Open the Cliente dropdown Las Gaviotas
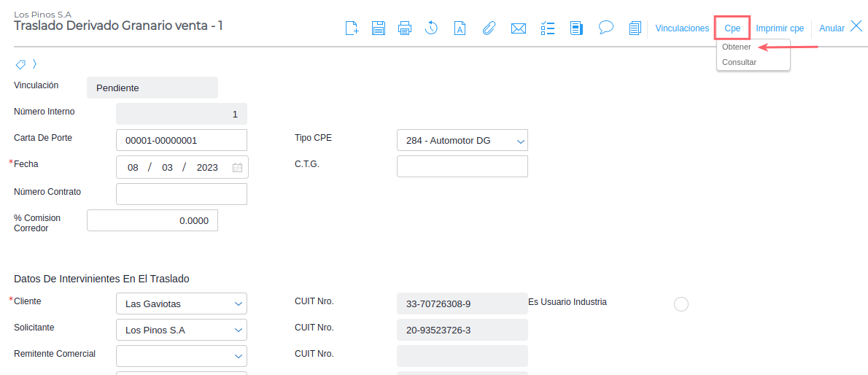The height and width of the screenshot is (375, 868). (x=182, y=304)
